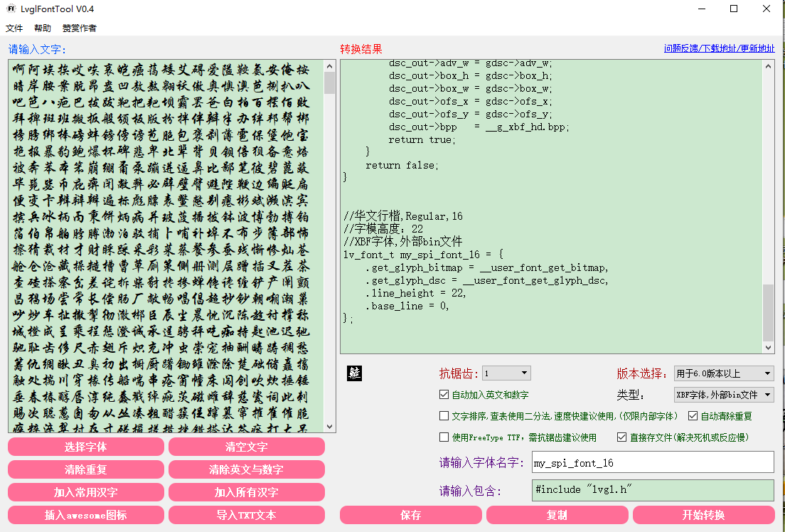Screen dimensions: 785x532
Task: Open the 文件 menu
Action: [14, 28]
